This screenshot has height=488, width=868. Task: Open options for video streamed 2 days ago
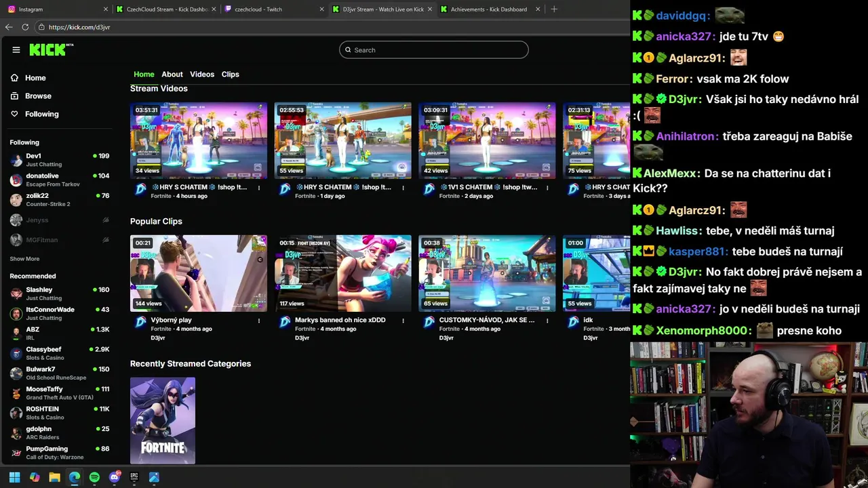[547, 188]
